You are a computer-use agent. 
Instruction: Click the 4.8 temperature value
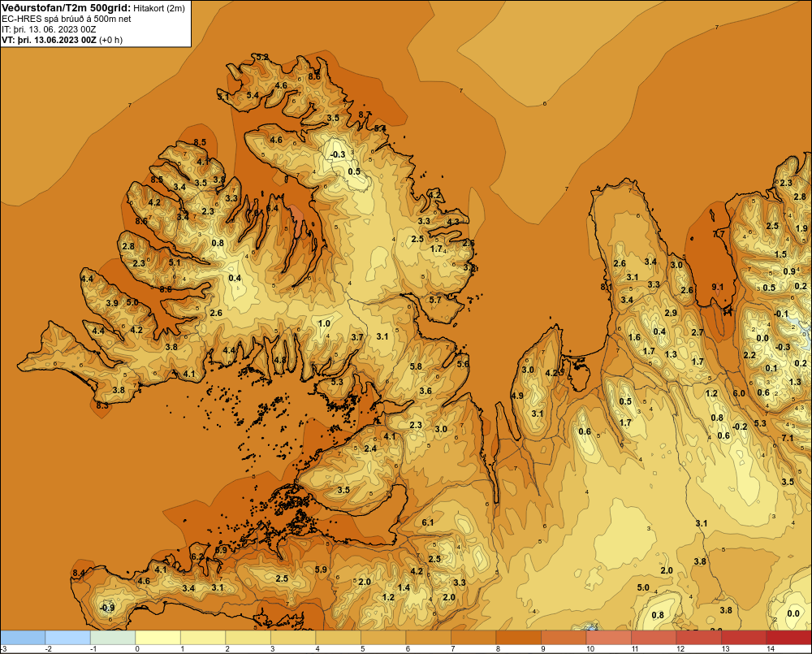point(280,360)
